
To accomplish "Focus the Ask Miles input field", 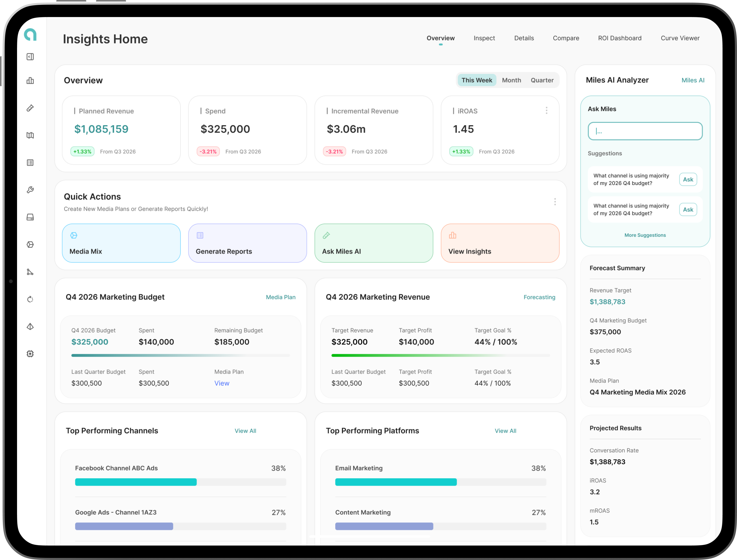I will coord(645,131).
